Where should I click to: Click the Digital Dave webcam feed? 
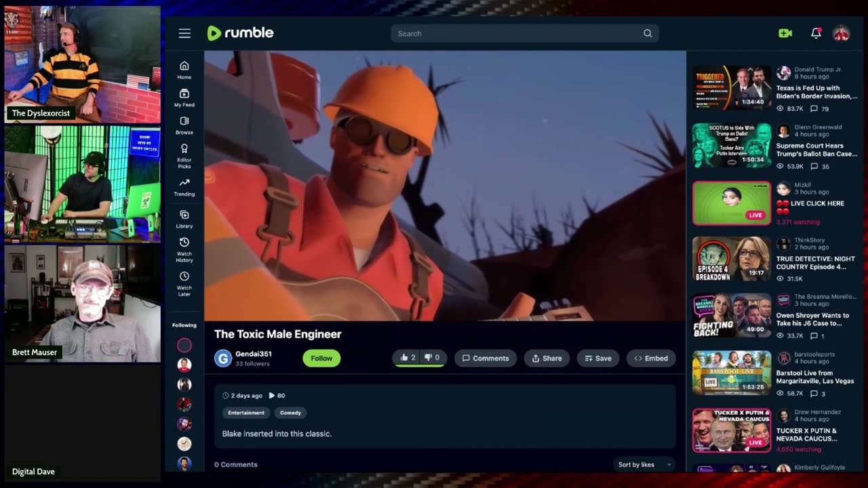(x=83, y=423)
